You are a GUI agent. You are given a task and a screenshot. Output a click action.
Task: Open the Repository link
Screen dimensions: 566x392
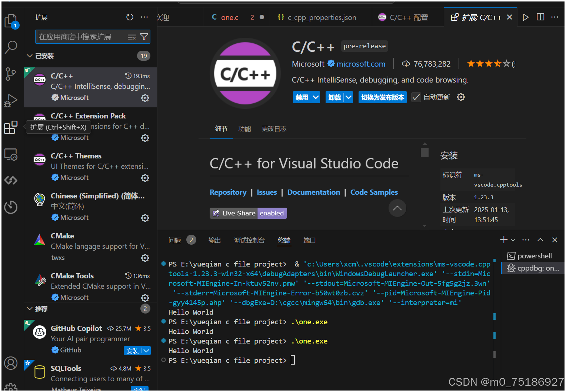[x=228, y=192]
